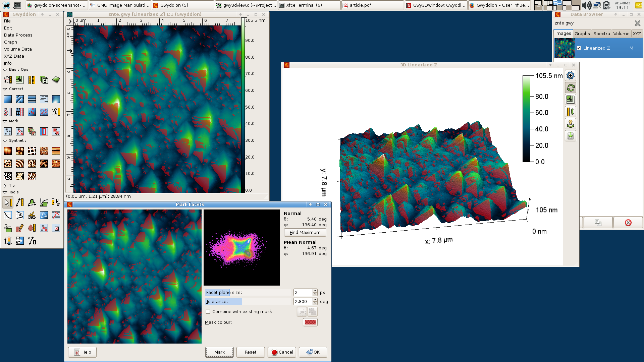
Task: Click the green refresh view icon in 3D window
Action: coord(570,88)
